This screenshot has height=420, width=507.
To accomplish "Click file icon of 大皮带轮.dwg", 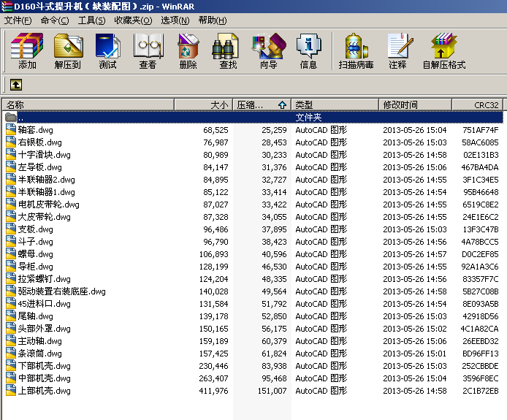I will pyautogui.click(x=11, y=217).
